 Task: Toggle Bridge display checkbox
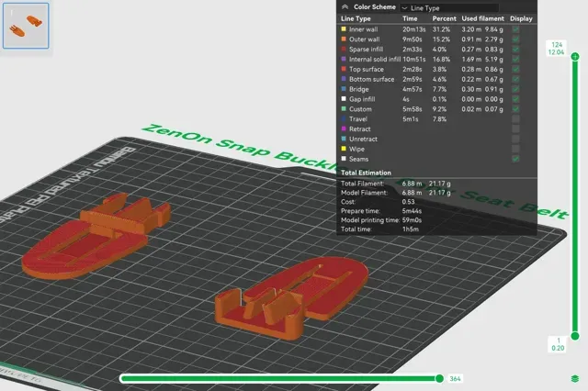[515, 89]
